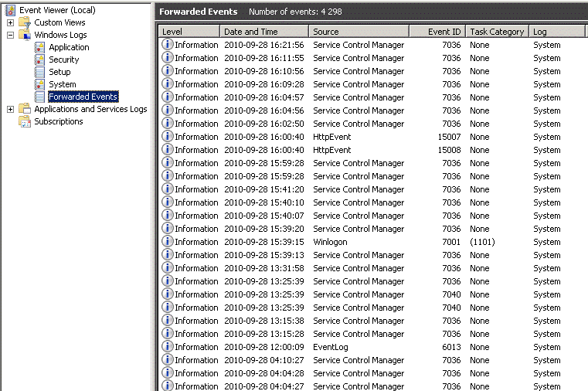Sort by Date and Time column header
588x391 pixels.
click(264, 32)
